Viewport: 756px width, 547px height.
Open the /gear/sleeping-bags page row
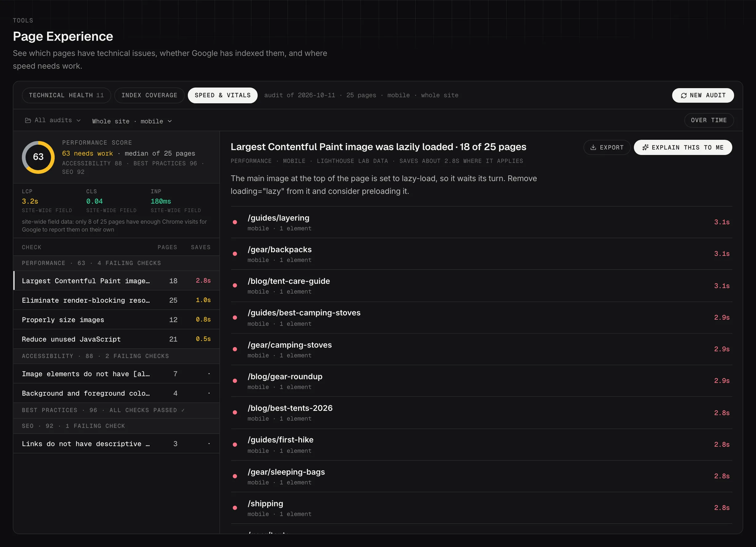(x=481, y=476)
